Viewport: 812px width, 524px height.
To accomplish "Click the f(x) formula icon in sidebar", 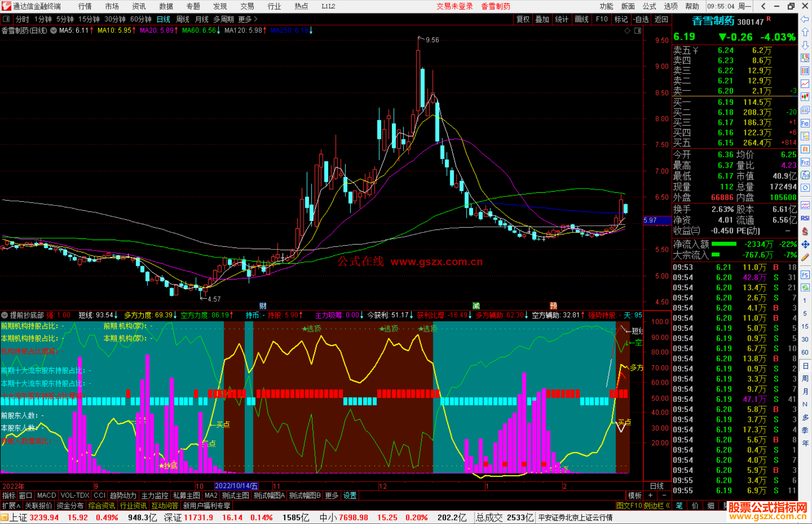I will (805, 175).
